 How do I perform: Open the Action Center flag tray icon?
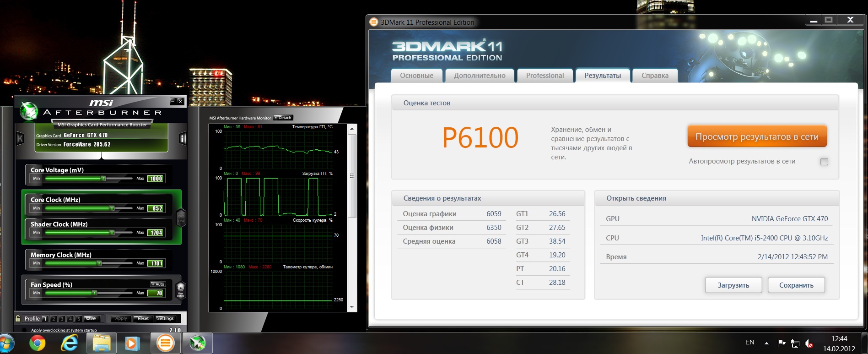[782, 343]
